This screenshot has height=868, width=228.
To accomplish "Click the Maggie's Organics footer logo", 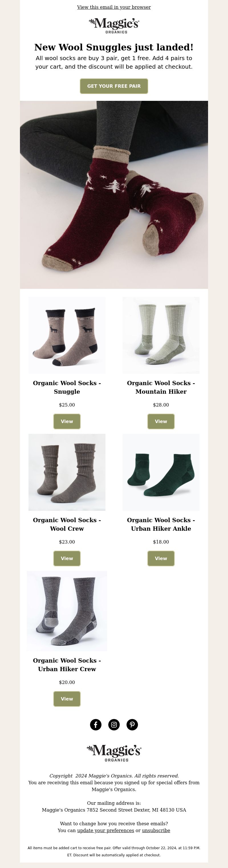I will tap(114, 753).
